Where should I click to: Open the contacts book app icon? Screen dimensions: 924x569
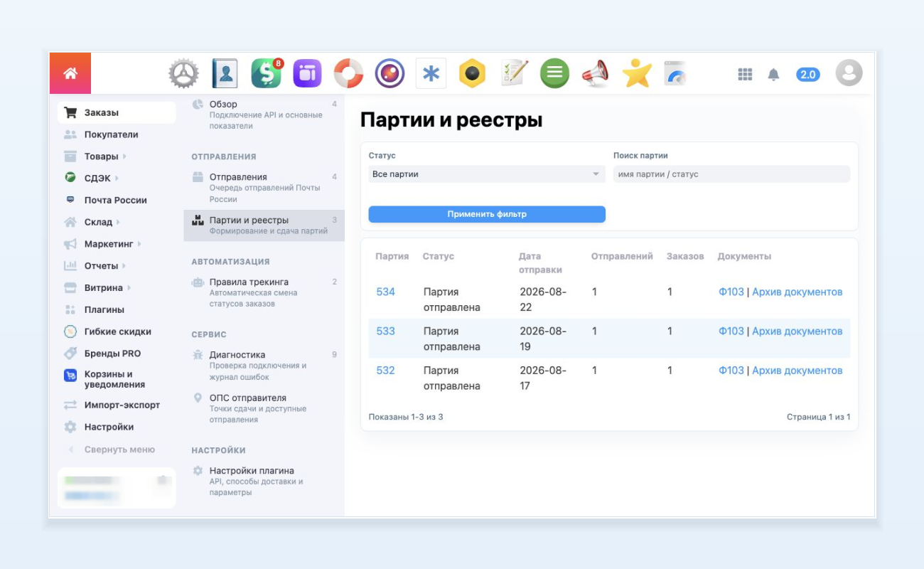225,73
